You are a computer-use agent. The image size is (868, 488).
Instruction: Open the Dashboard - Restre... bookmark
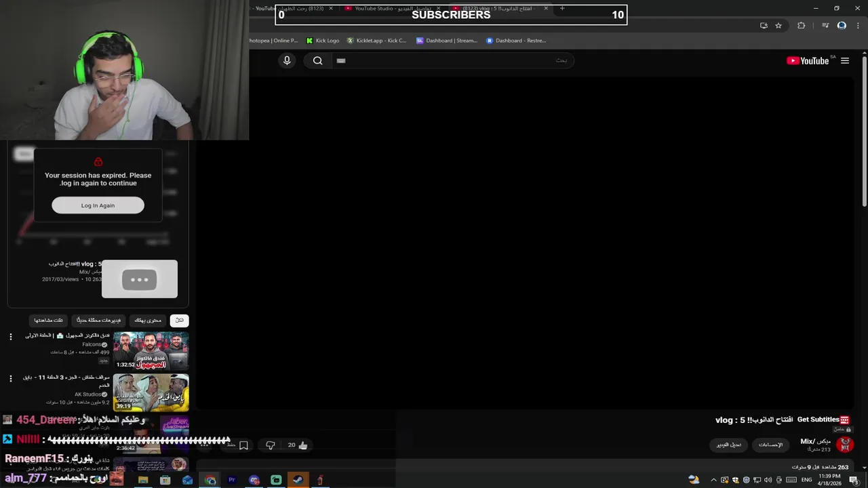516,41
